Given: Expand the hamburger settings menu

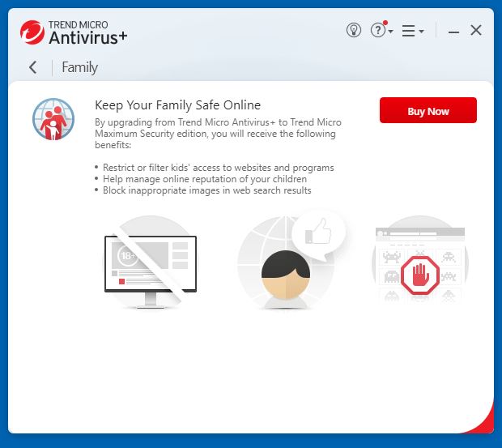Looking at the screenshot, I should click(x=413, y=31).
